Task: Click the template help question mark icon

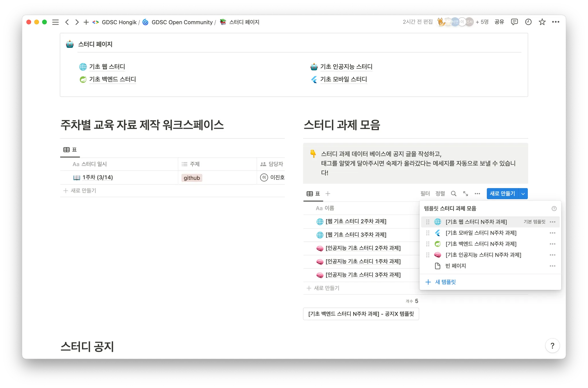Action: pos(554,208)
